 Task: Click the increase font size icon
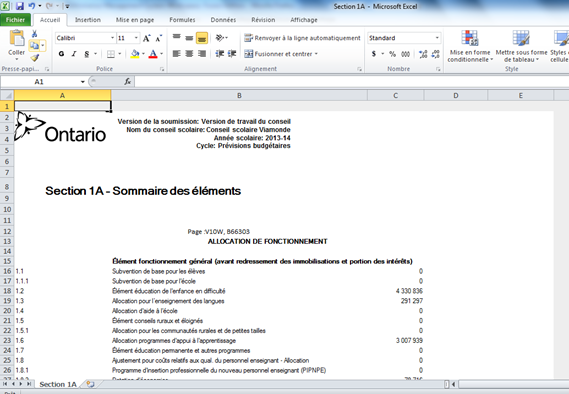pos(146,38)
